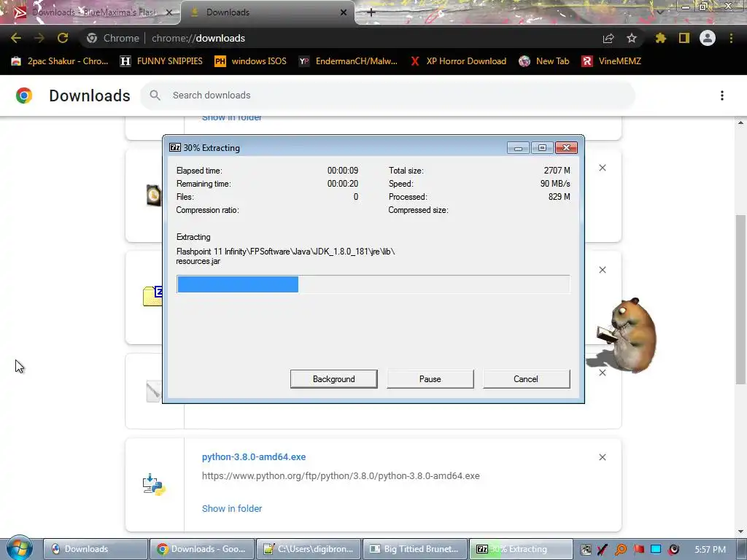Screen dimensions: 747x560
Task: Click the Speed value 90 MB/s
Action: pos(555,183)
